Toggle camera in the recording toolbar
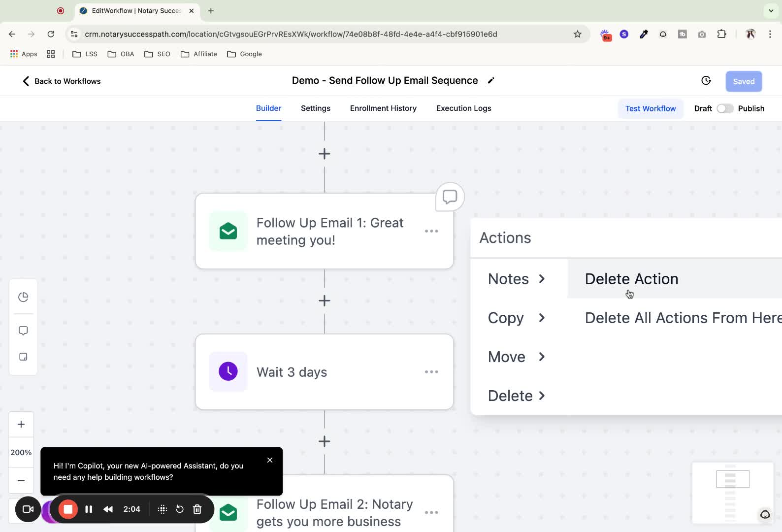The image size is (782, 532). click(x=28, y=509)
